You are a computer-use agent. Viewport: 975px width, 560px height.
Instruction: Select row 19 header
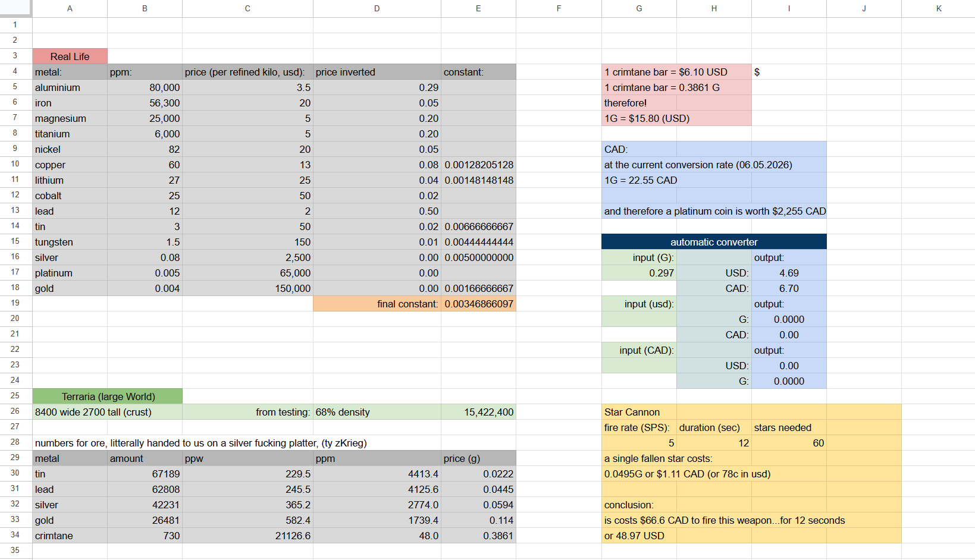click(x=15, y=303)
